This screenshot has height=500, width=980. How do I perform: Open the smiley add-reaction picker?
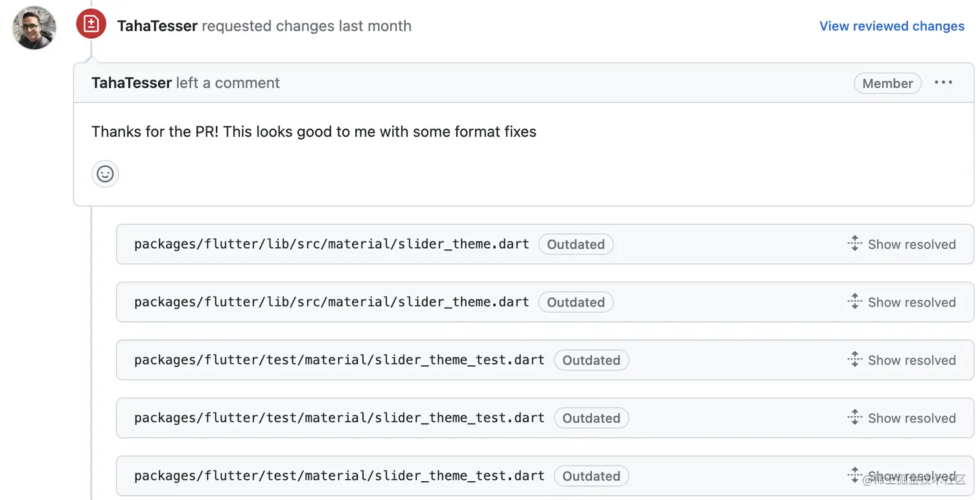[105, 174]
